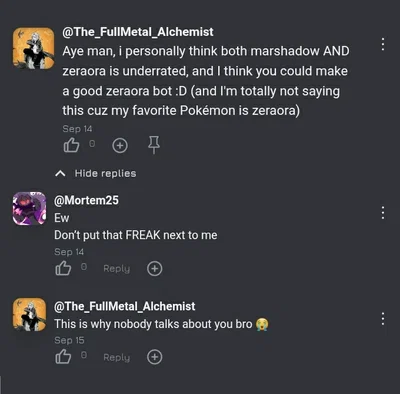Open options menu for the Sep 15 reply

click(383, 319)
